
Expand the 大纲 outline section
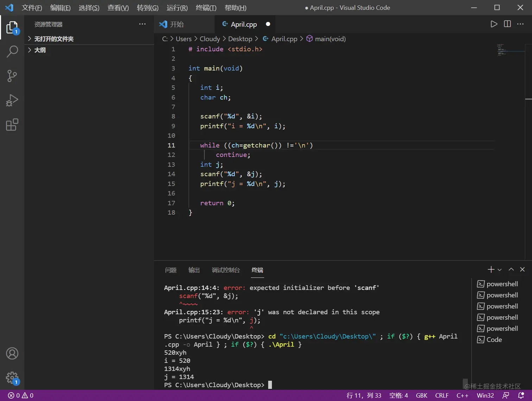click(x=40, y=50)
